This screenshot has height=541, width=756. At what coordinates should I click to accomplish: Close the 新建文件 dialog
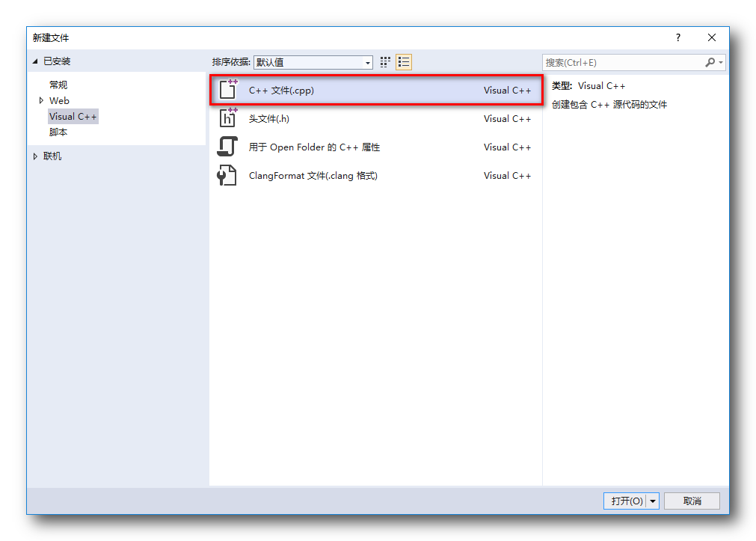[712, 37]
